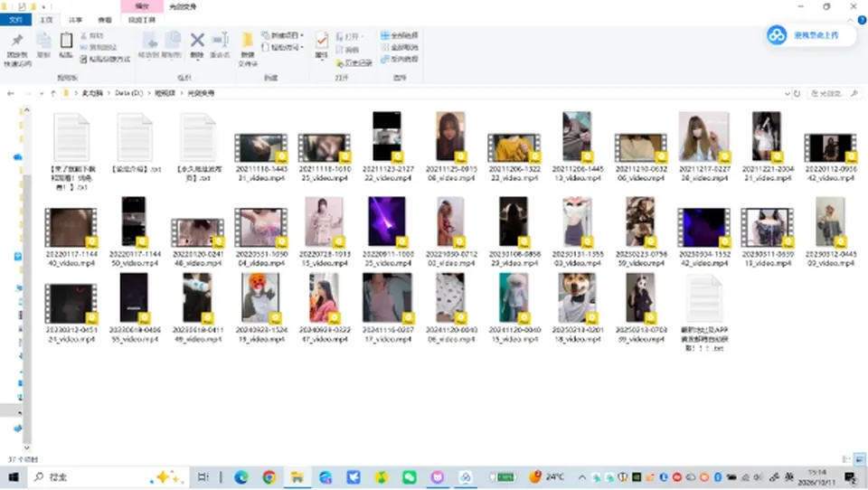Switch to the details view toggle
The width and height of the screenshot is (868, 490).
pos(846,459)
